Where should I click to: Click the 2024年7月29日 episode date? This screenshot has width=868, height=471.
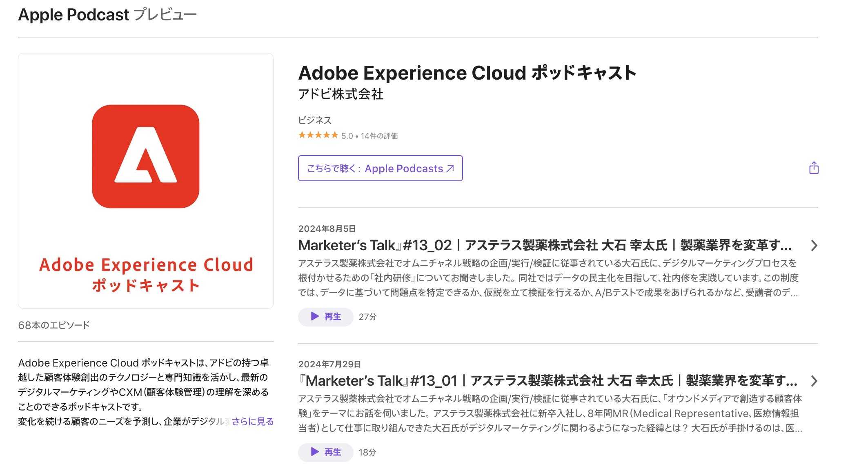pyautogui.click(x=329, y=364)
